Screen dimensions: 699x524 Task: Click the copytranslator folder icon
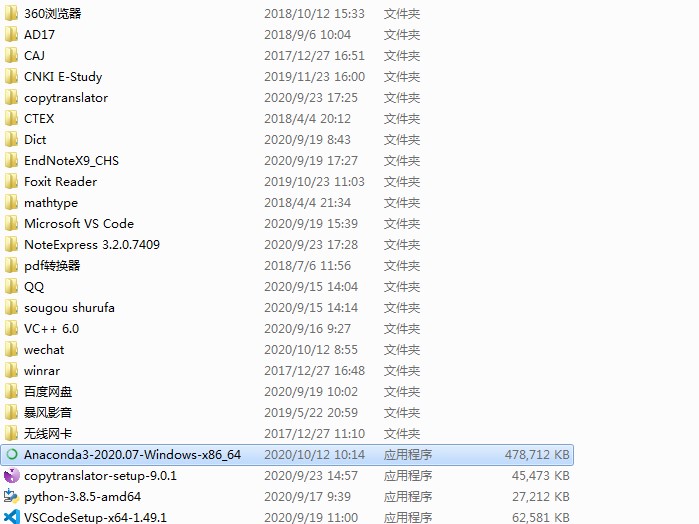(x=11, y=97)
